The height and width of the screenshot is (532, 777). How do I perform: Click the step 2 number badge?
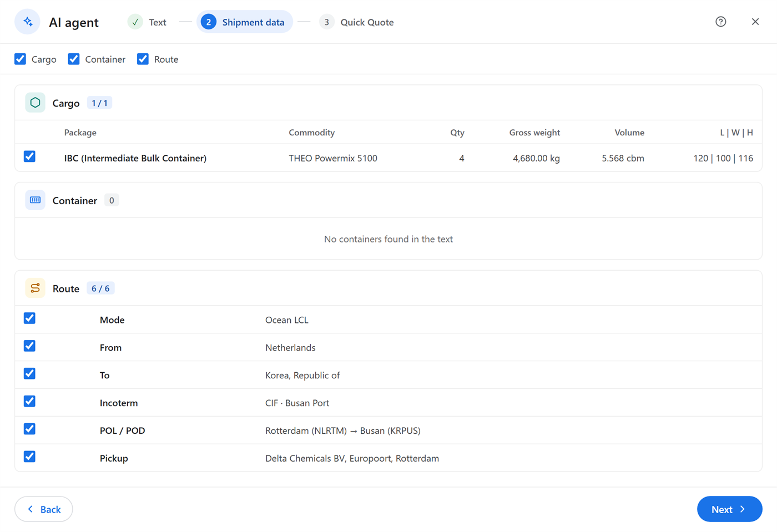pyautogui.click(x=208, y=22)
